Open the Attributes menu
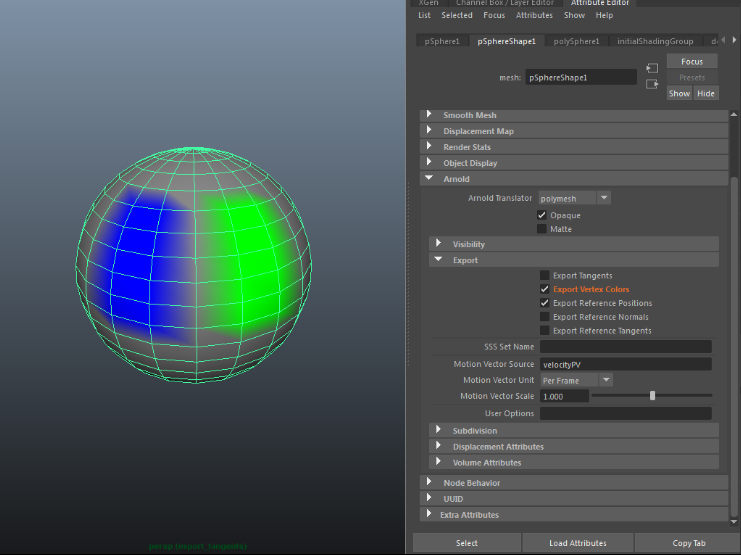Viewport: 741px width, 555px height. click(534, 15)
